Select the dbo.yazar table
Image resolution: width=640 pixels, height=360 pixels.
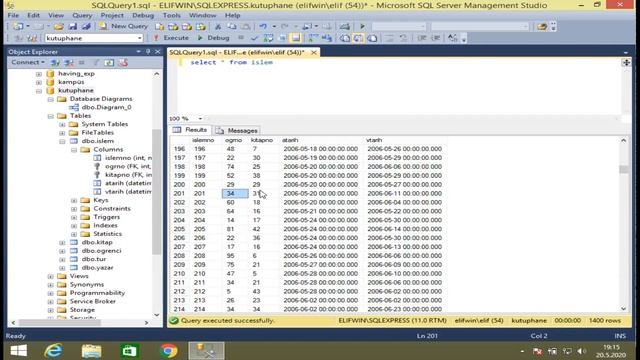(x=97, y=268)
